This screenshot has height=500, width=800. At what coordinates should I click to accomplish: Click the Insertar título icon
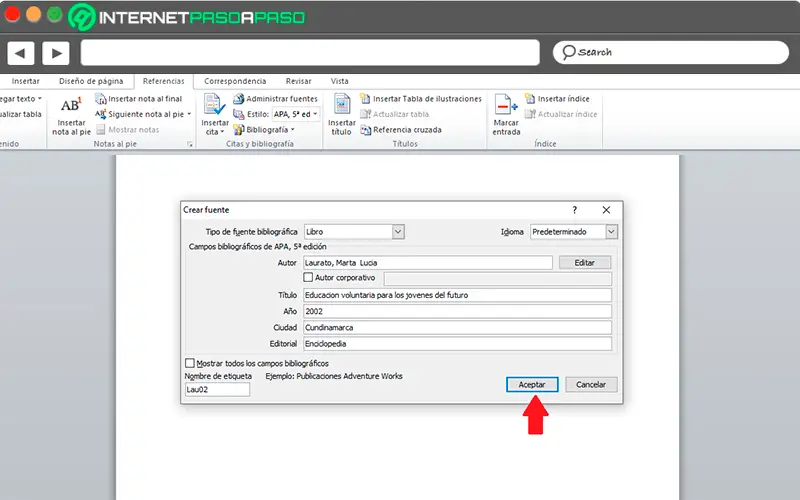[x=342, y=104]
